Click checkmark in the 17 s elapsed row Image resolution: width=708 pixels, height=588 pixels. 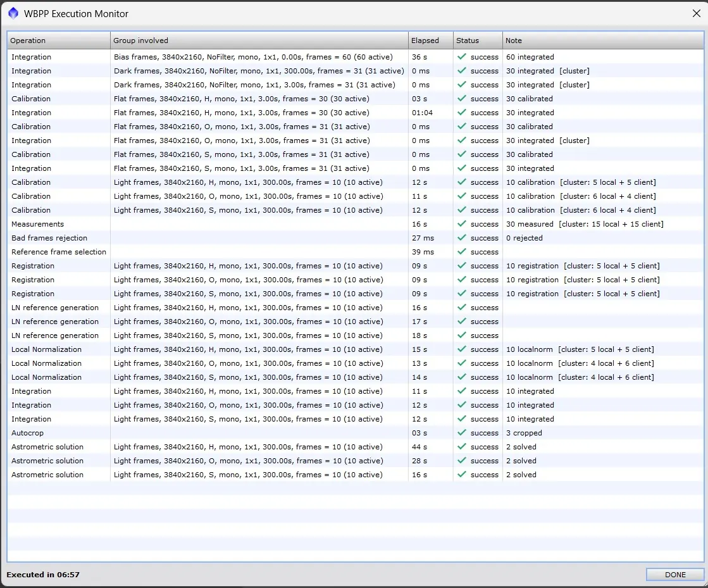pos(461,321)
